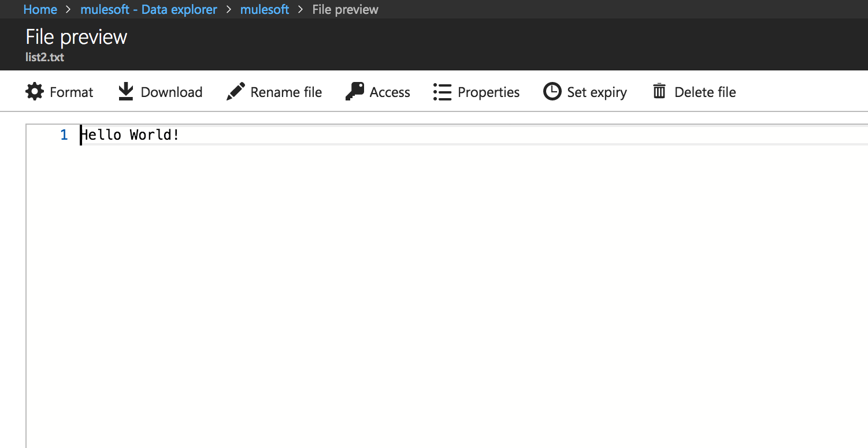Screen dimensions: 868x448
Task: Click line number 1 in the editor
Action: (x=64, y=135)
